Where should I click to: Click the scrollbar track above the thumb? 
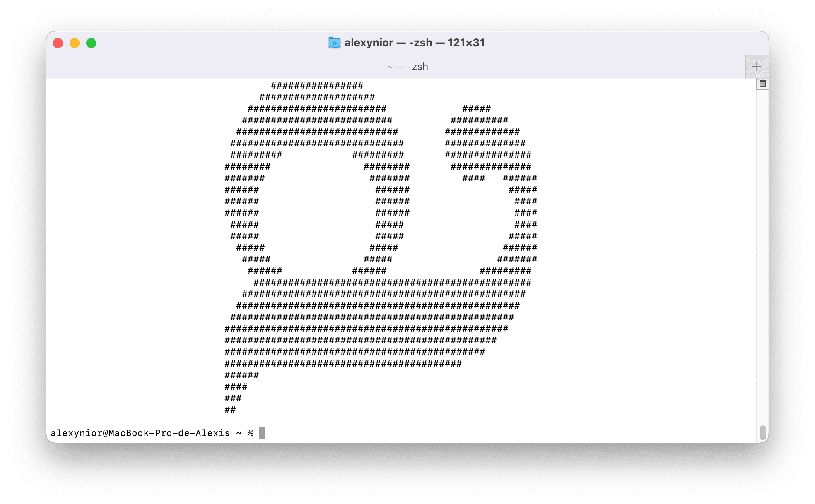point(762,248)
